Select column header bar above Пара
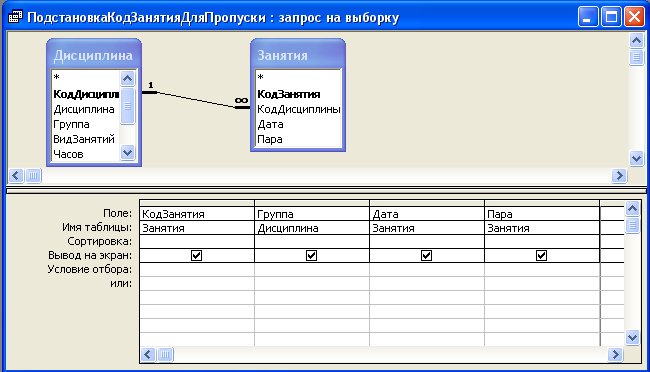 tap(542, 203)
